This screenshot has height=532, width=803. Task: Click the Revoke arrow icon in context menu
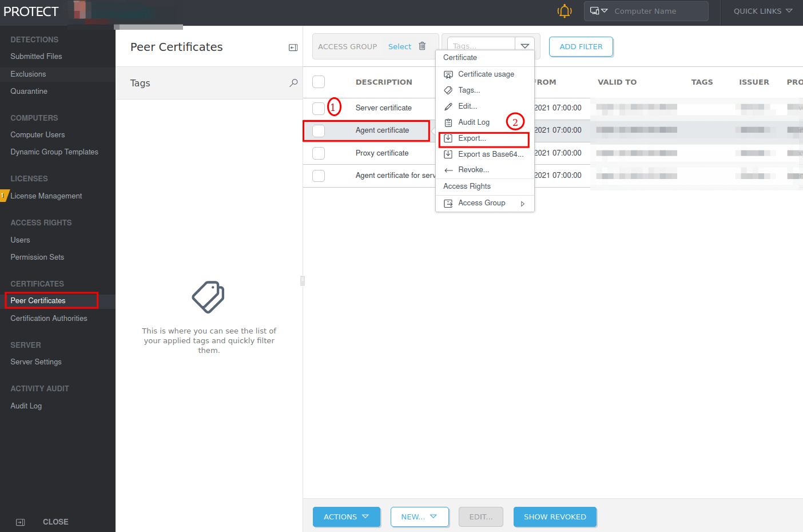(x=448, y=169)
